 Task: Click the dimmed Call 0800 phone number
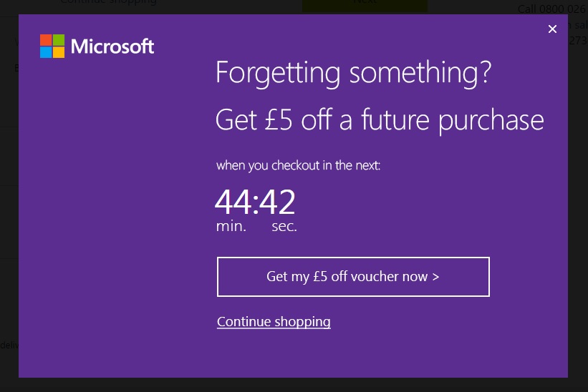point(551,9)
